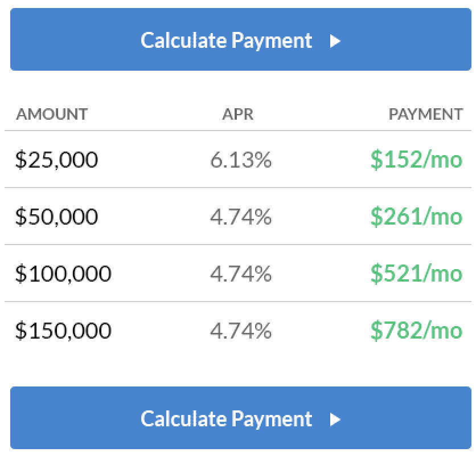Viewport: 476px width, 456px height.
Task: Open the $152/mo payment link
Action: [x=416, y=160]
